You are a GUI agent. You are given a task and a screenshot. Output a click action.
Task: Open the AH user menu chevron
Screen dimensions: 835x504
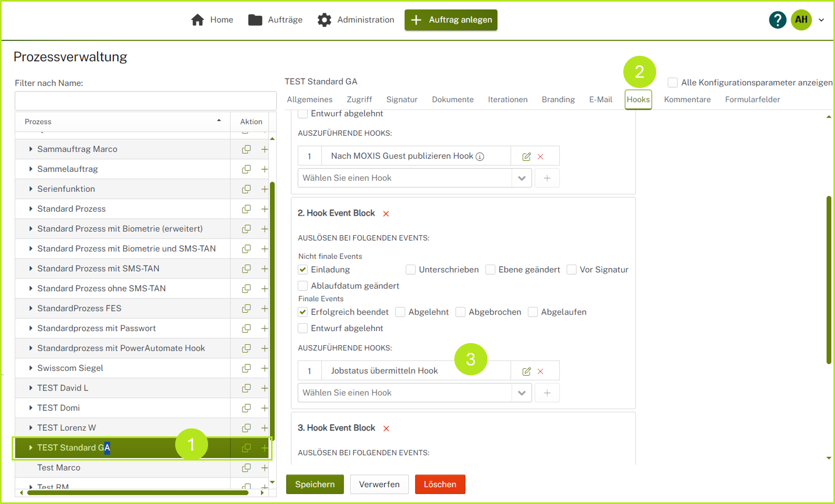tap(822, 20)
